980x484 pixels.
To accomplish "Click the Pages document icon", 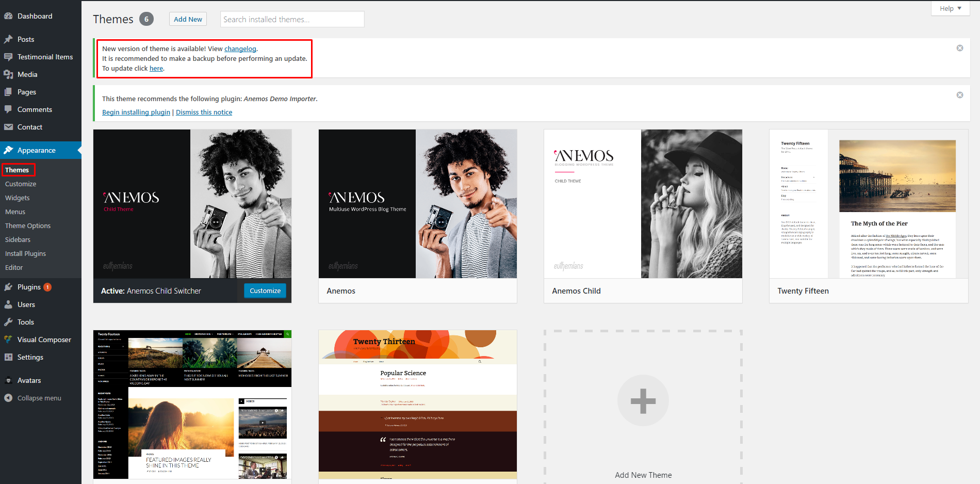I will (x=8, y=92).
